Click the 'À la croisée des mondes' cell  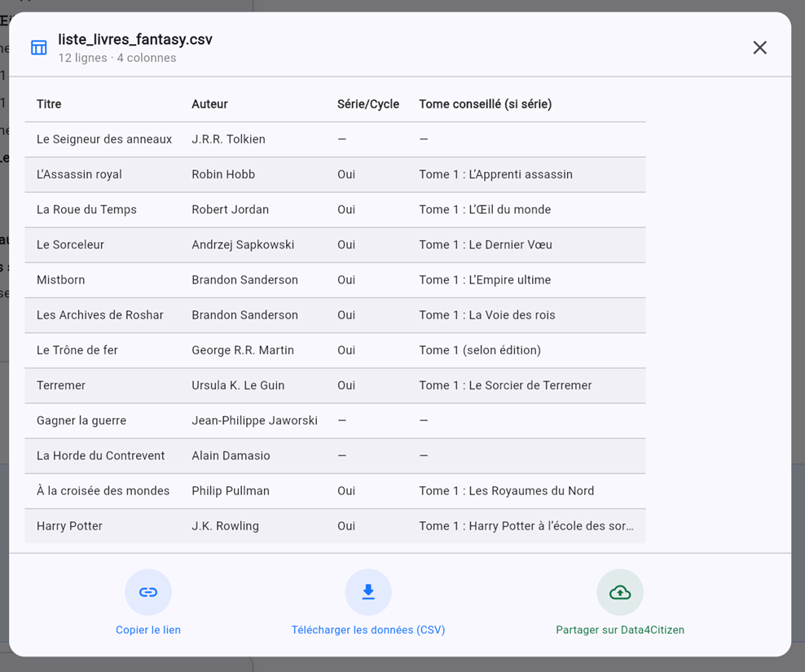[103, 491]
